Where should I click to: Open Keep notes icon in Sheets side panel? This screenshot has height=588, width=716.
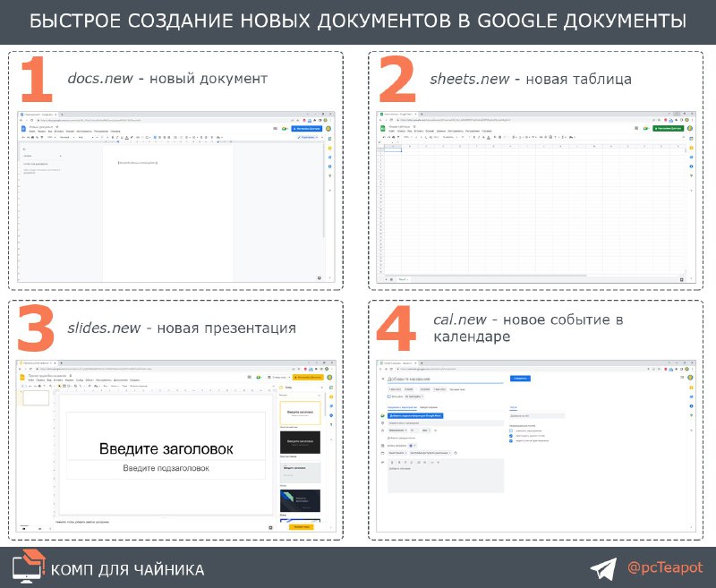pos(691,148)
